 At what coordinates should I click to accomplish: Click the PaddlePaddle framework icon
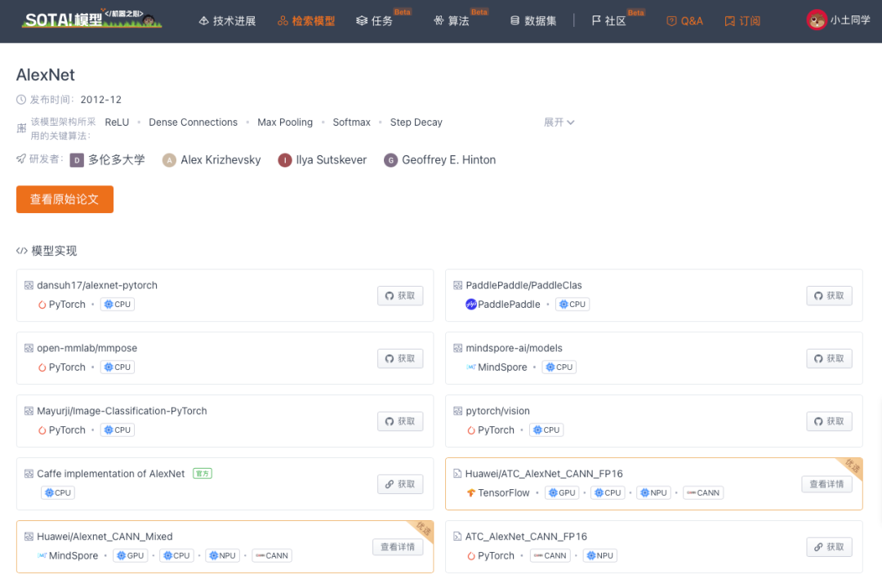pos(471,305)
